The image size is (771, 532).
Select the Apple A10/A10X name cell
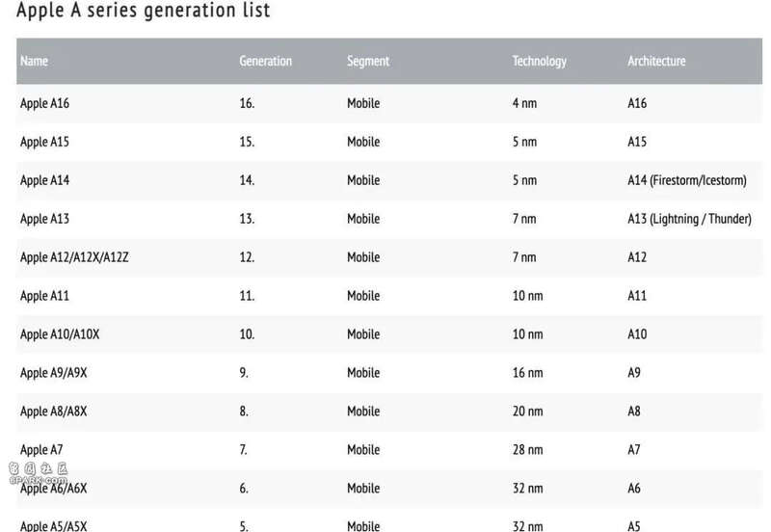tap(60, 333)
